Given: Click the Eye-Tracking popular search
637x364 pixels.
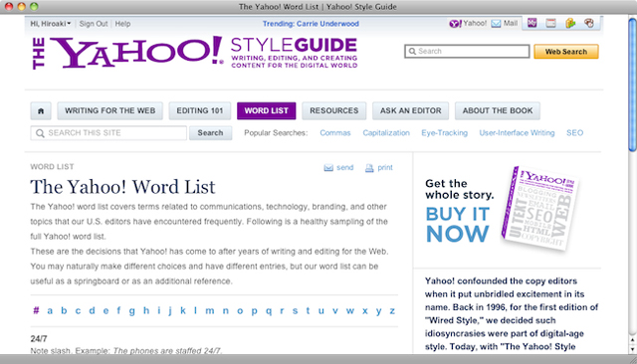Looking at the screenshot, I should point(445,133).
